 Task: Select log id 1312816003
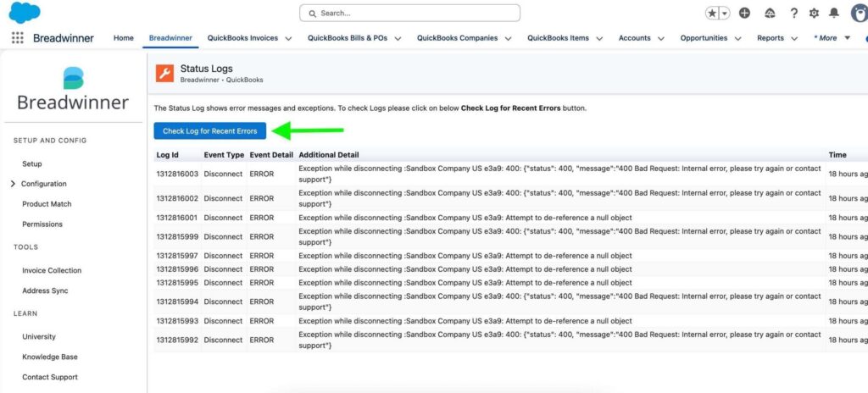pos(177,174)
